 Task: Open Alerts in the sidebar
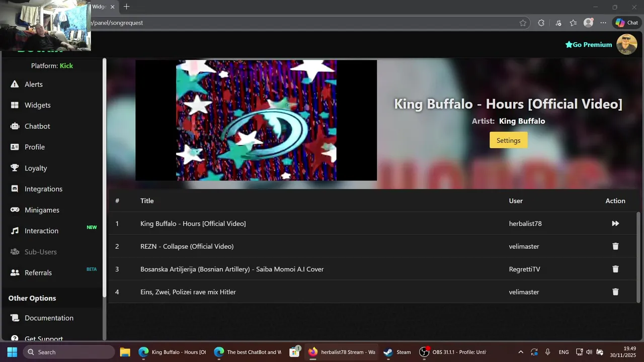pyautogui.click(x=34, y=84)
